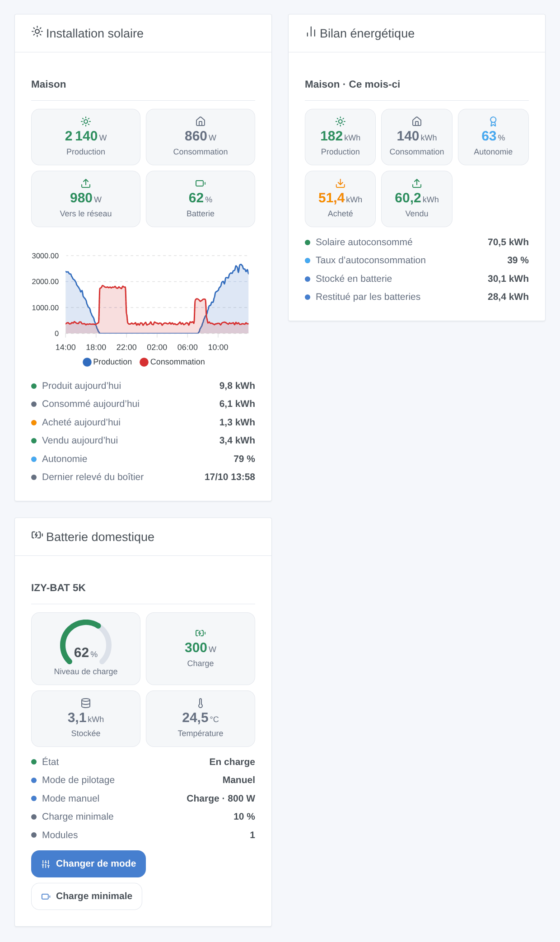
Task: Click the bar chart icon beside Bilan énergétique
Action: 311,32
